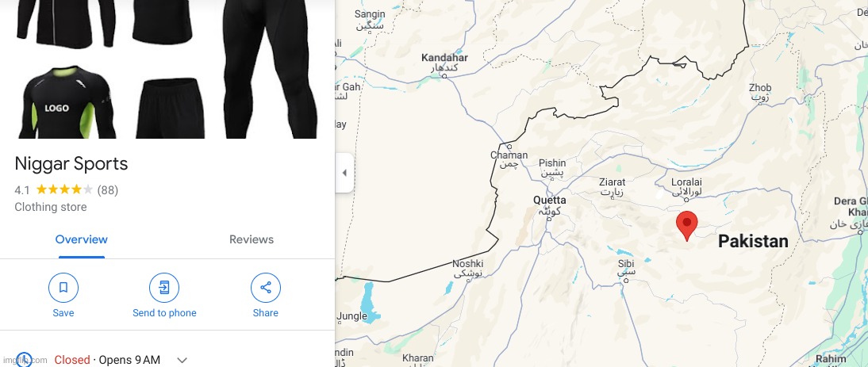Viewport: 868px width, 367px height.
Task: Click the clock icon beside hours
Action: coord(24,360)
